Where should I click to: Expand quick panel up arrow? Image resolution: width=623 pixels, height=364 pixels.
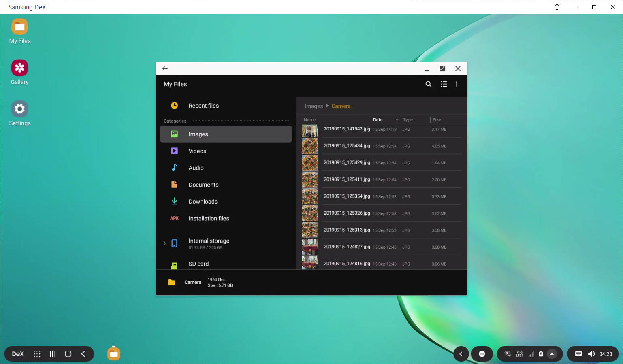[x=552, y=354]
